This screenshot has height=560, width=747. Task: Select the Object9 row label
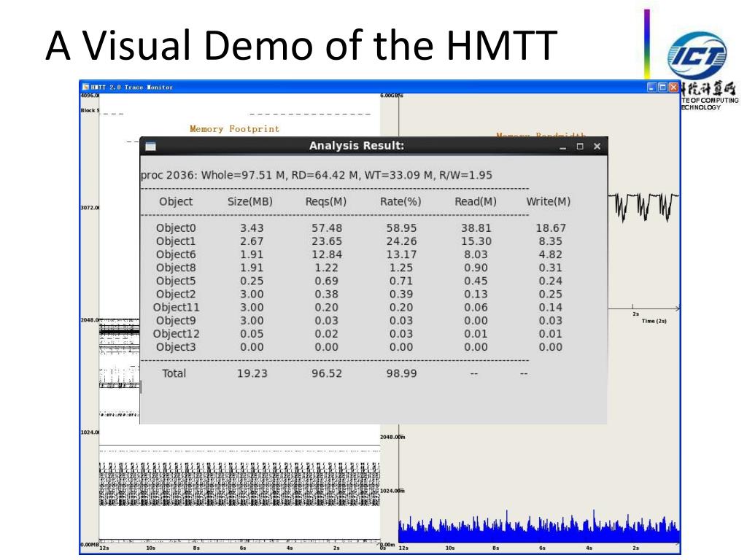176,321
